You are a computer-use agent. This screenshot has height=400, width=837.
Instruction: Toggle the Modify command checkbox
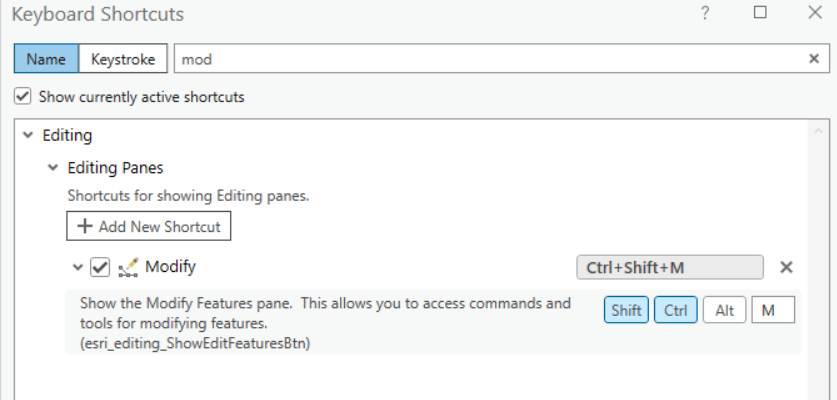(100, 267)
